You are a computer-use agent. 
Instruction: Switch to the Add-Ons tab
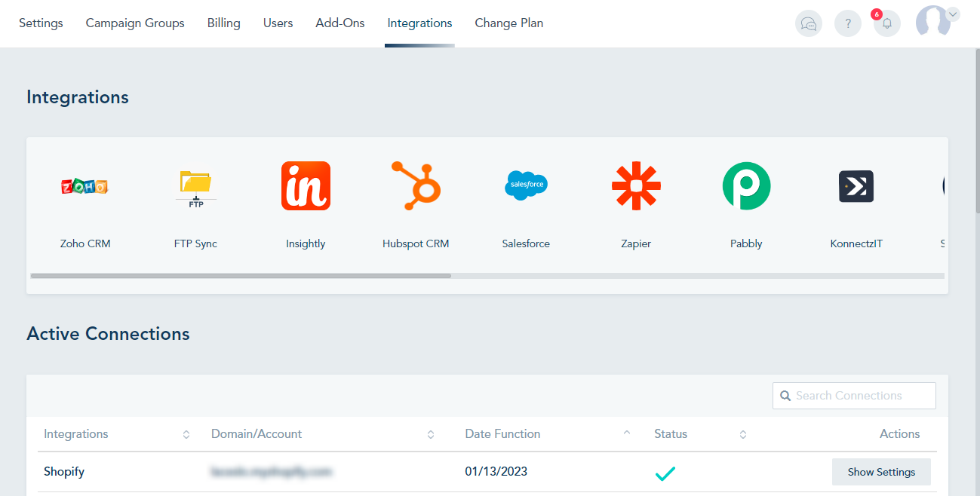[x=340, y=23]
